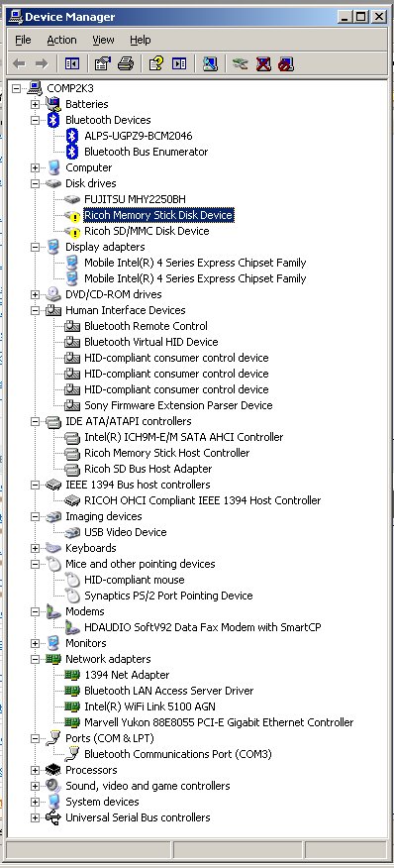Collapse the Ports (COM & LPT) category

[x=35, y=738]
